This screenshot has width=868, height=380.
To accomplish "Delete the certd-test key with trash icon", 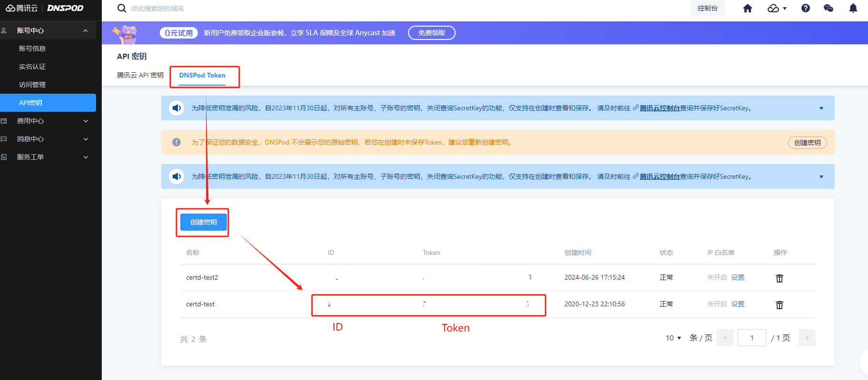I will click(x=779, y=305).
